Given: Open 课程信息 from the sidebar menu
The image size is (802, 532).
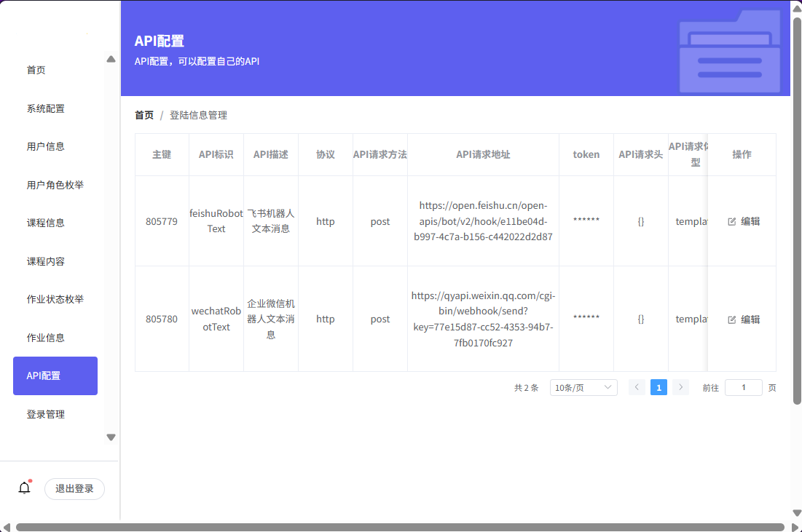Looking at the screenshot, I should click(x=45, y=222).
